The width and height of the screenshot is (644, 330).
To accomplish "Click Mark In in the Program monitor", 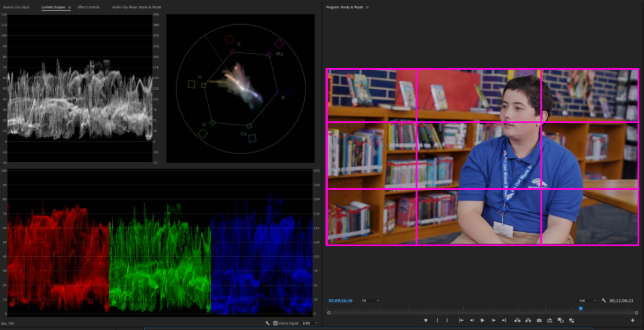I will [438, 320].
